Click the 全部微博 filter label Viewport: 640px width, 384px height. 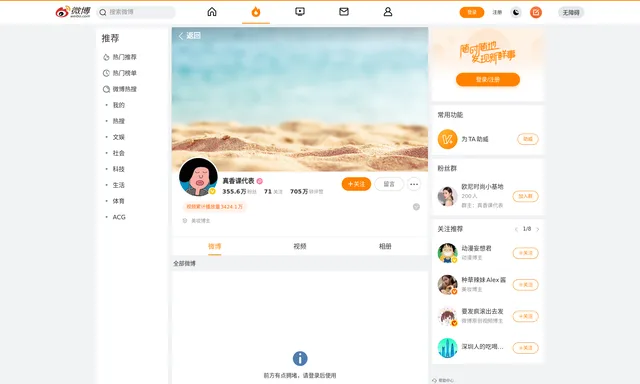coord(184,264)
